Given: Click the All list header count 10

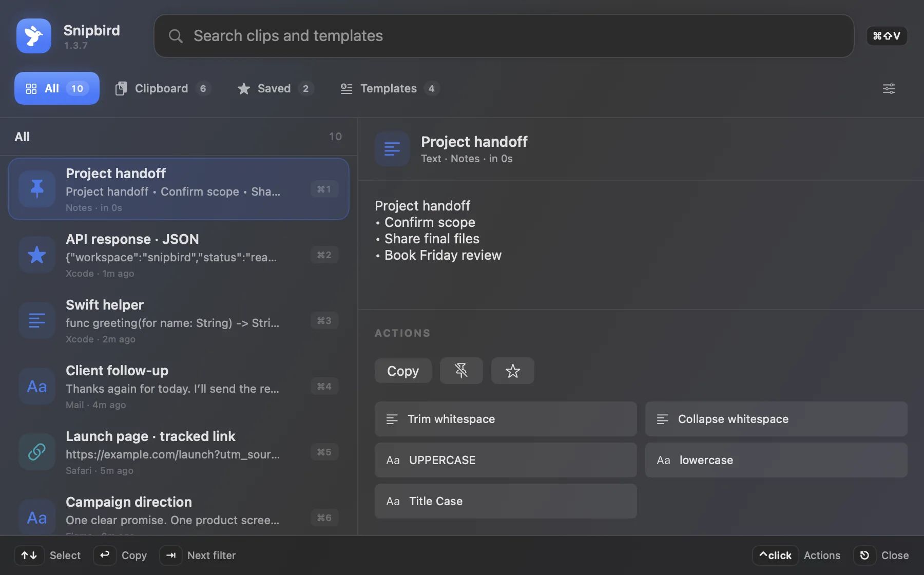Looking at the screenshot, I should click(335, 137).
